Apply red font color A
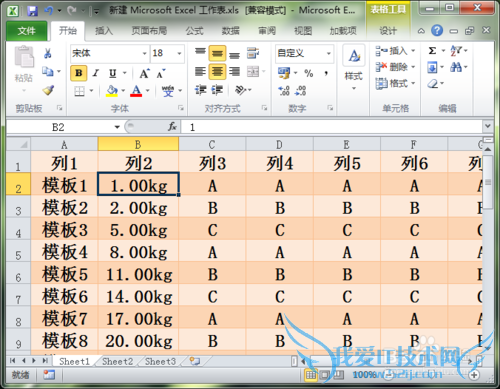 136,90
